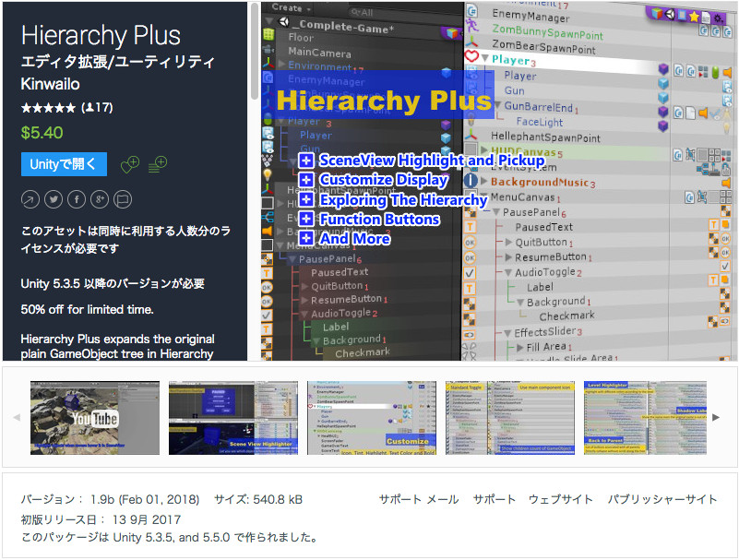
Task: Add asset to wishlist with heart-plus icon
Action: (130, 164)
